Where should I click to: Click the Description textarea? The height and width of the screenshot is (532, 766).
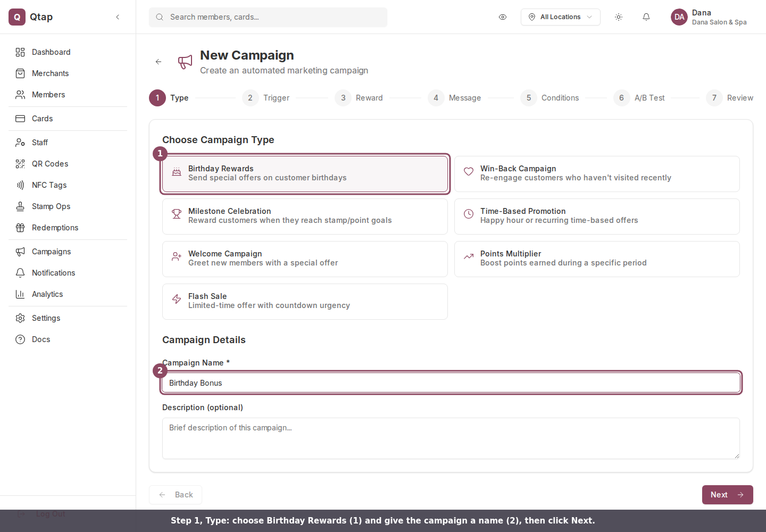click(x=451, y=438)
